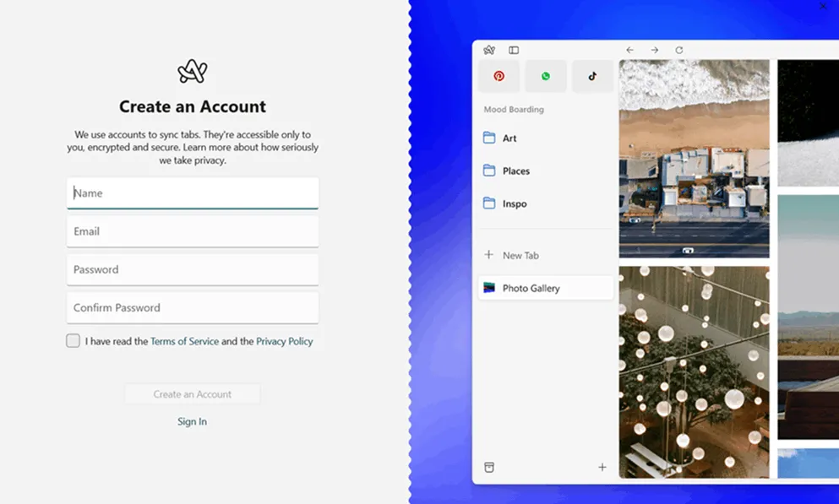Open the WhatsApp pinned tab icon
Screen dimensions: 839x504
(x=546, y=76)
